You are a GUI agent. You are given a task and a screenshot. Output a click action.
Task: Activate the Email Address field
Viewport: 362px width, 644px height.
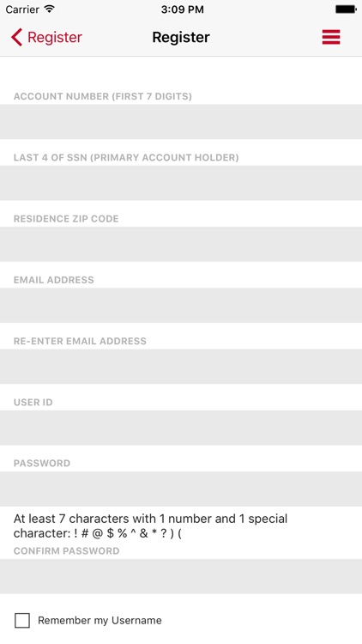tap(181, 305)
